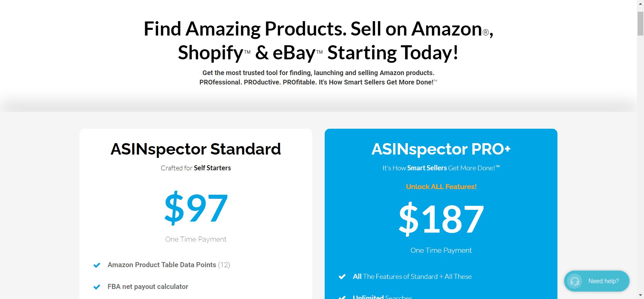Click FBA net payout calculator feature text

[x=148, y=287]
